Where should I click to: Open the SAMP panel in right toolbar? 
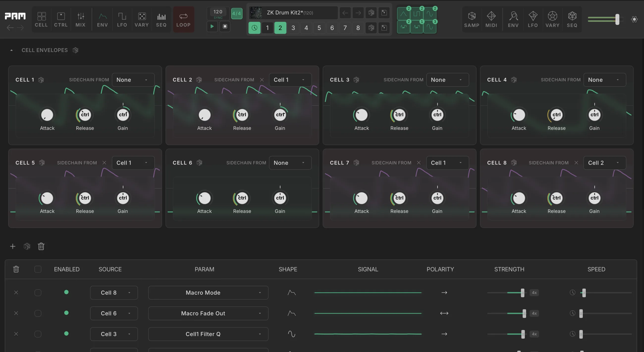click(472, 20)
